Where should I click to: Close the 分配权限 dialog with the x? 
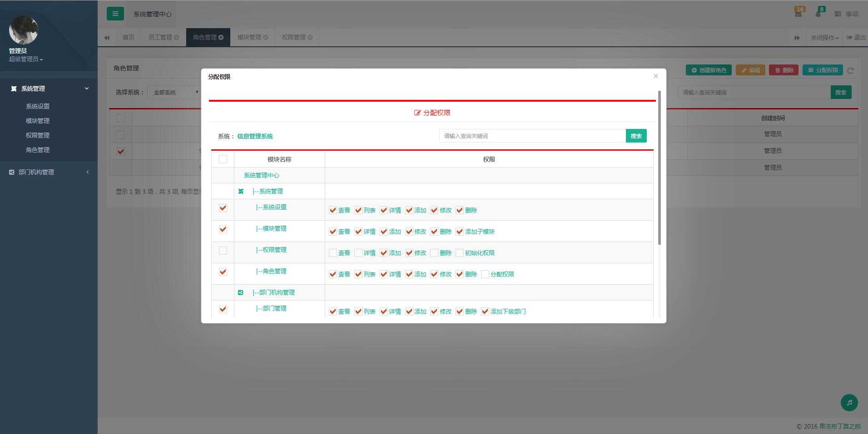click(x=655, y=76)
